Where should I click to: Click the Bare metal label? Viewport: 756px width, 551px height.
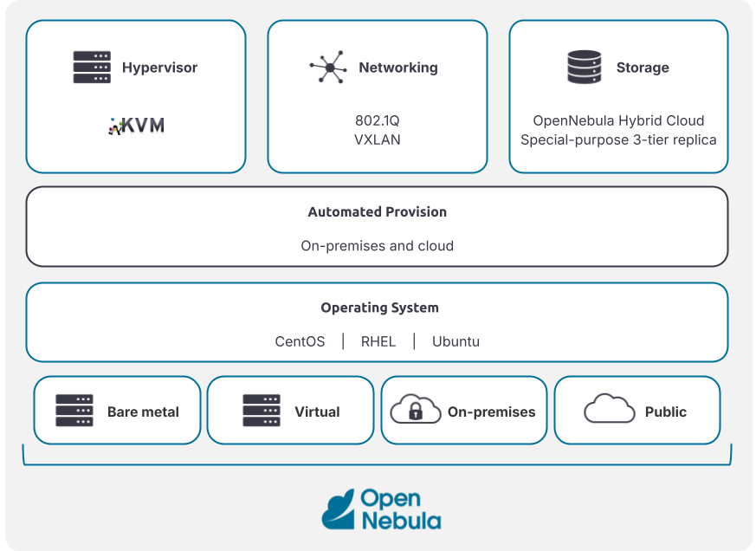(x=143, y=412)
